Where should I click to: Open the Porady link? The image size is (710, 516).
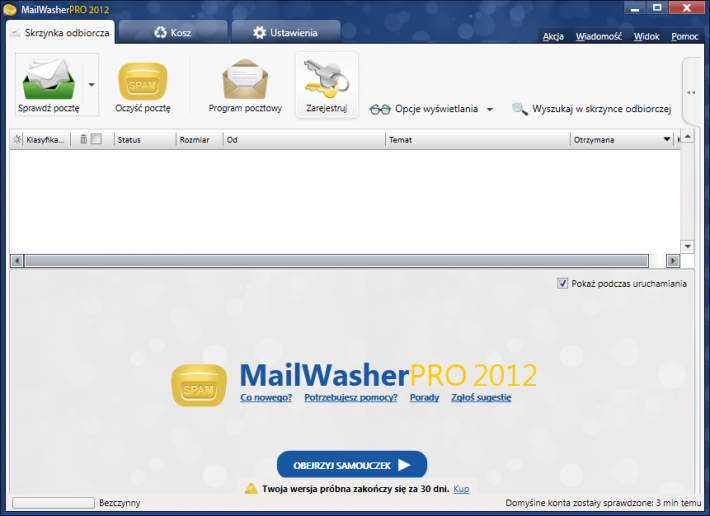[x=424, y=397]
